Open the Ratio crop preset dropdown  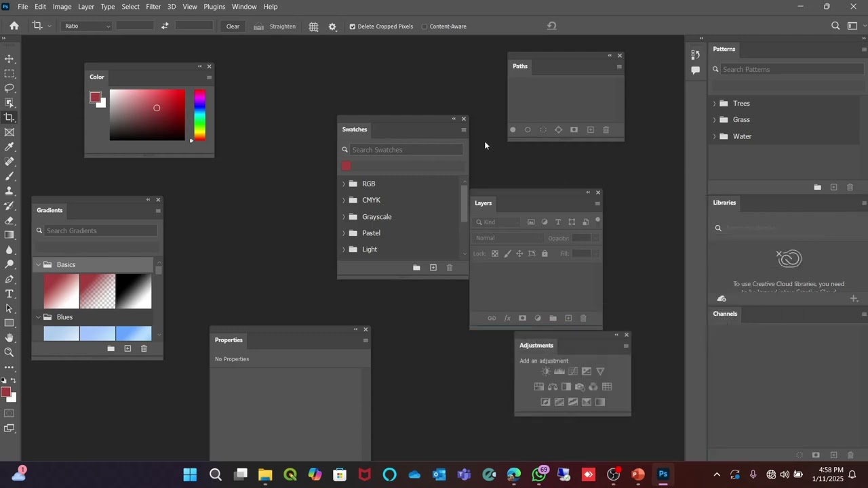[87, 26]
